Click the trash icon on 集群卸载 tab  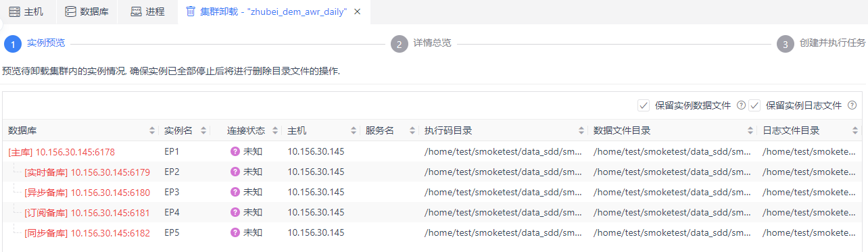click(x=191, y=11)
